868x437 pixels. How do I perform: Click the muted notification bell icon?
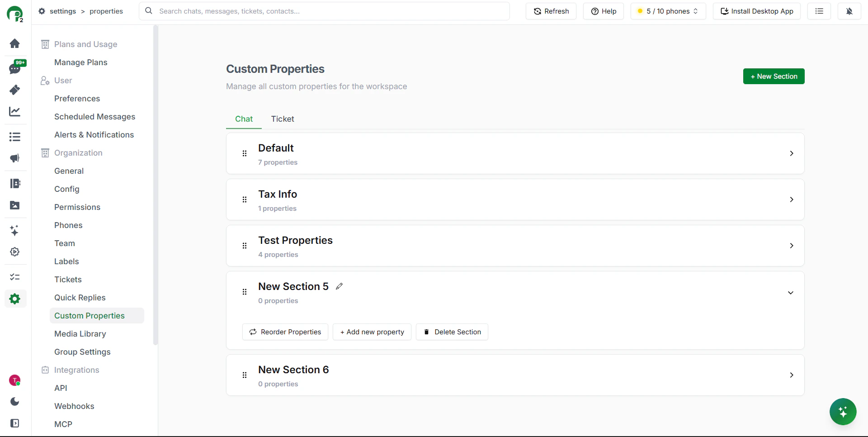pyautogui.click(x=849, y=11)
